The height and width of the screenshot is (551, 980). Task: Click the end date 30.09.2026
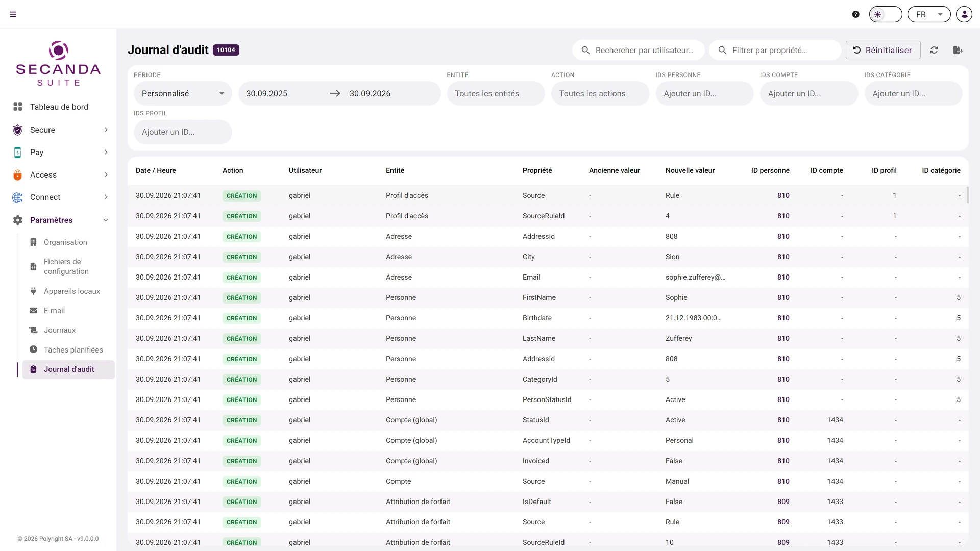[370, 93]
